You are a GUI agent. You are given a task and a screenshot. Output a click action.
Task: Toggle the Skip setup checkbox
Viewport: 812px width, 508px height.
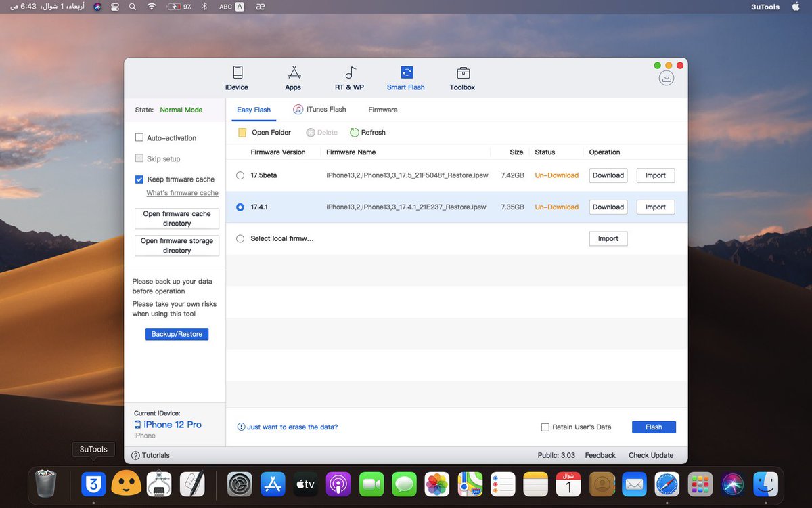point(139,158)
